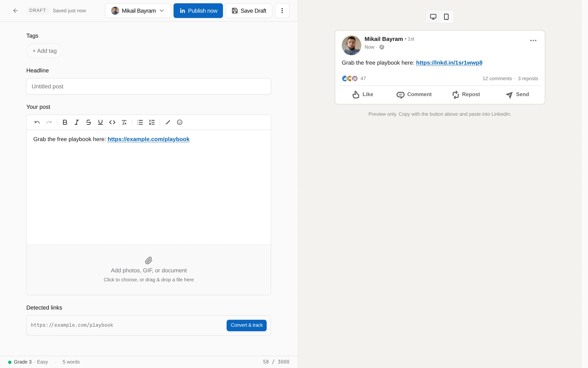Apply strikethrough formatting
This screenshot has width=588, height=368.
pos(88,122)
